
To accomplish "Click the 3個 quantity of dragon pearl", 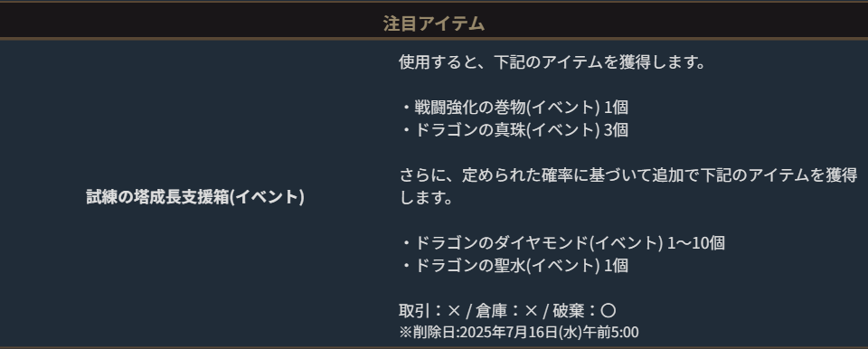I will (x=616, y=129).
